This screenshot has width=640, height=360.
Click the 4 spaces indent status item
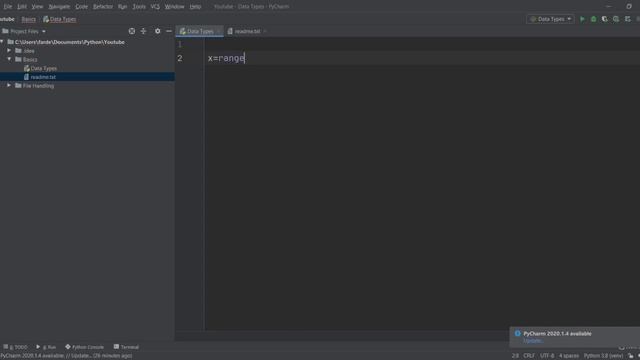[x=569, y=356]
